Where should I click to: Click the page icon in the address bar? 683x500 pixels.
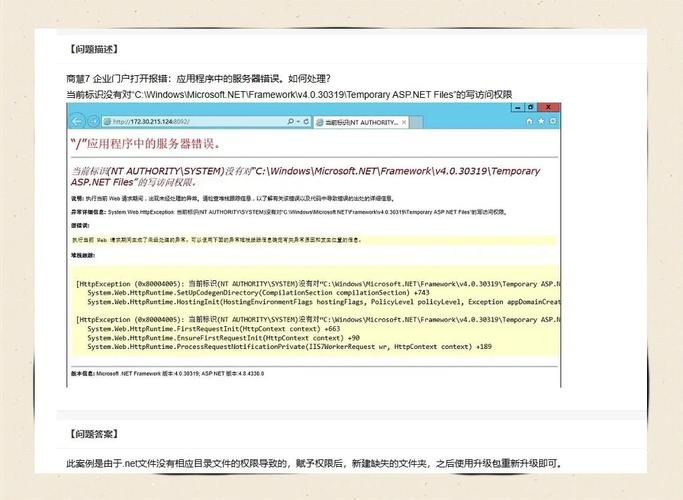pos(108,122)
